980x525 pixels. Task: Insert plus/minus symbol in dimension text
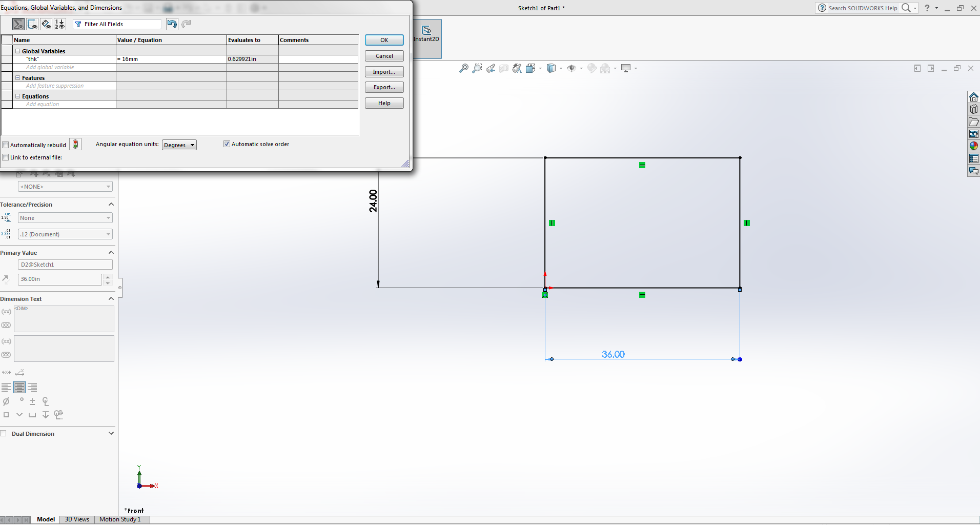(x=32, y=401)
